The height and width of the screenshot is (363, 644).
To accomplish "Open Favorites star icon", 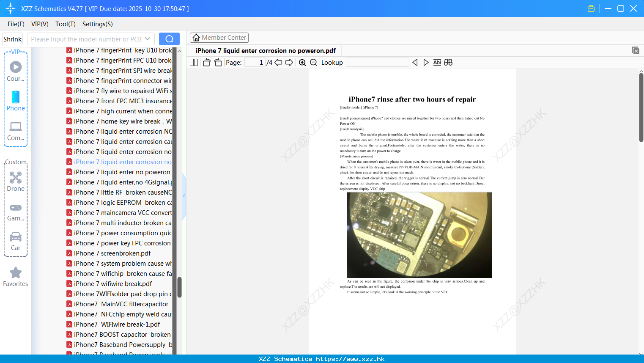I will coord(16,277).
